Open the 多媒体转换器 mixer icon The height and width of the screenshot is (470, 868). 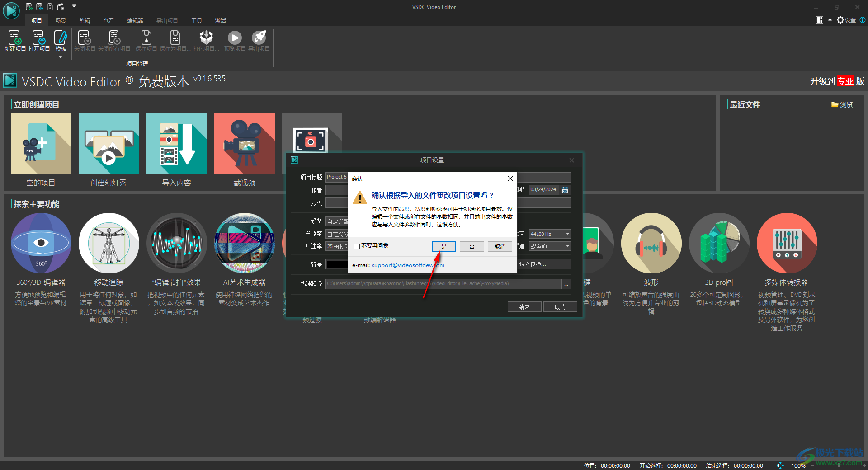(x=787, y=243)
